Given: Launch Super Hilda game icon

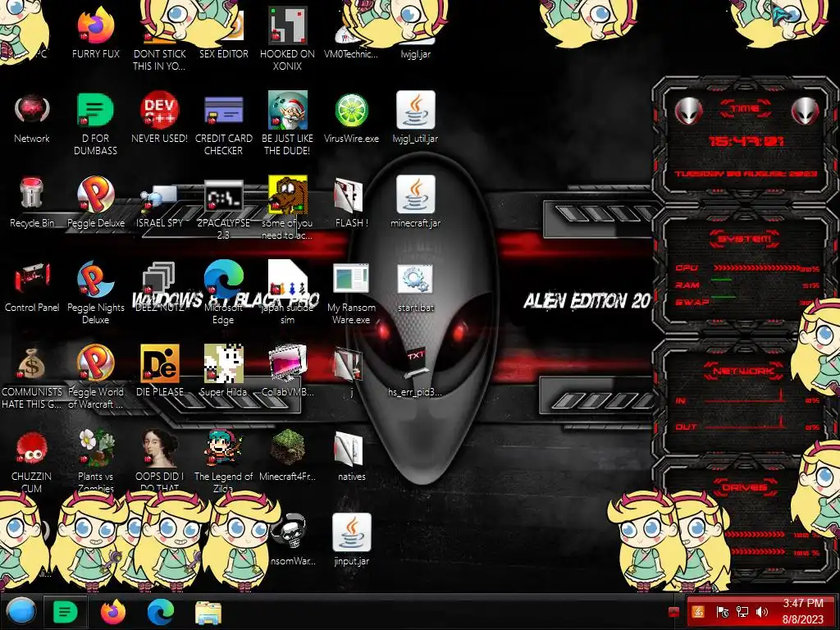Looking at the screenshot, I should [x=223, y=363].
